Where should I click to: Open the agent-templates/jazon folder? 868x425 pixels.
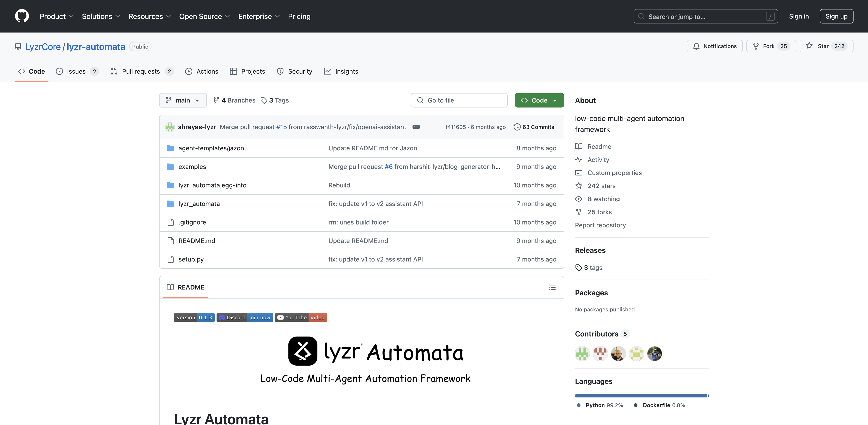coord(211,148)
